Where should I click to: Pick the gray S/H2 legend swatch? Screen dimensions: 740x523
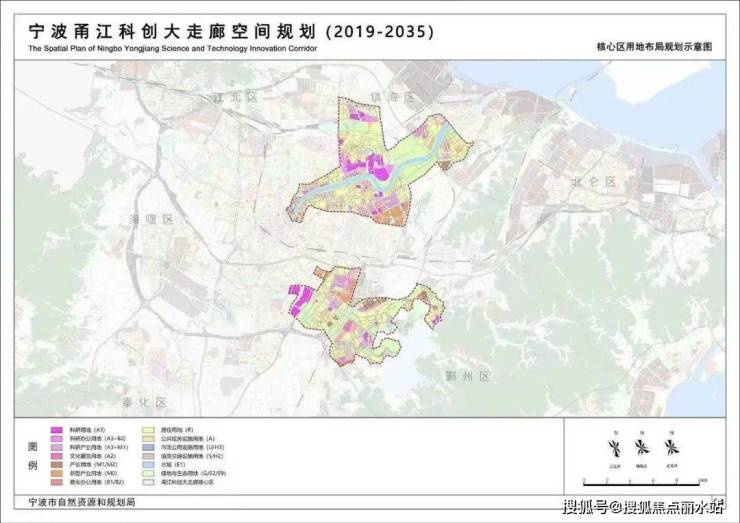[x=148, y=456]
